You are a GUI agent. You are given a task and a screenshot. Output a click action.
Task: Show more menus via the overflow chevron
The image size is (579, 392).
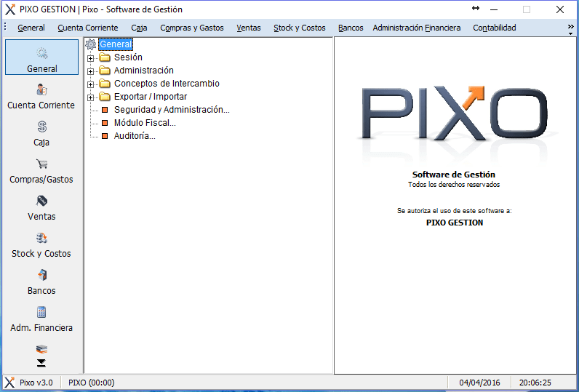tap(571, 29)
